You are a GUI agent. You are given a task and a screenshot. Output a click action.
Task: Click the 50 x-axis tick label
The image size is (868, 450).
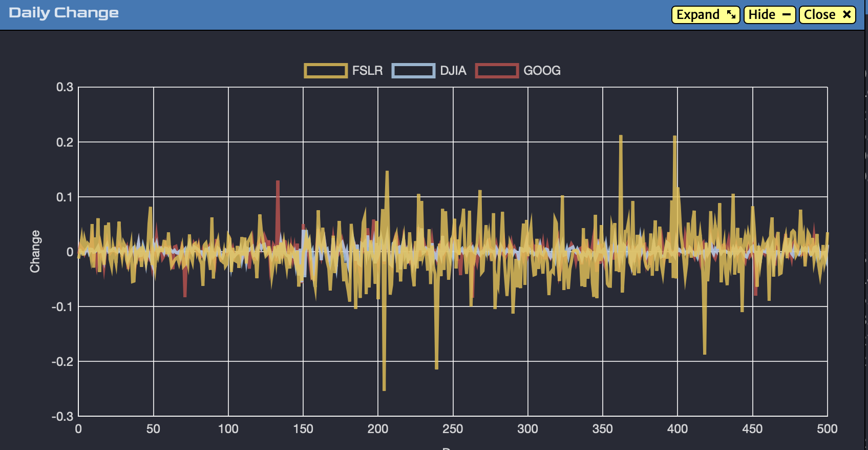pos(153,429)
